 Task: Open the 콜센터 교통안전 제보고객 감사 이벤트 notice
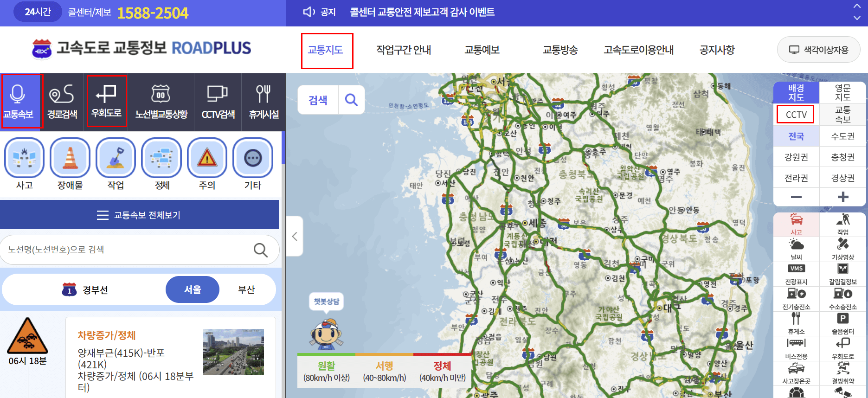click(422, 12)
